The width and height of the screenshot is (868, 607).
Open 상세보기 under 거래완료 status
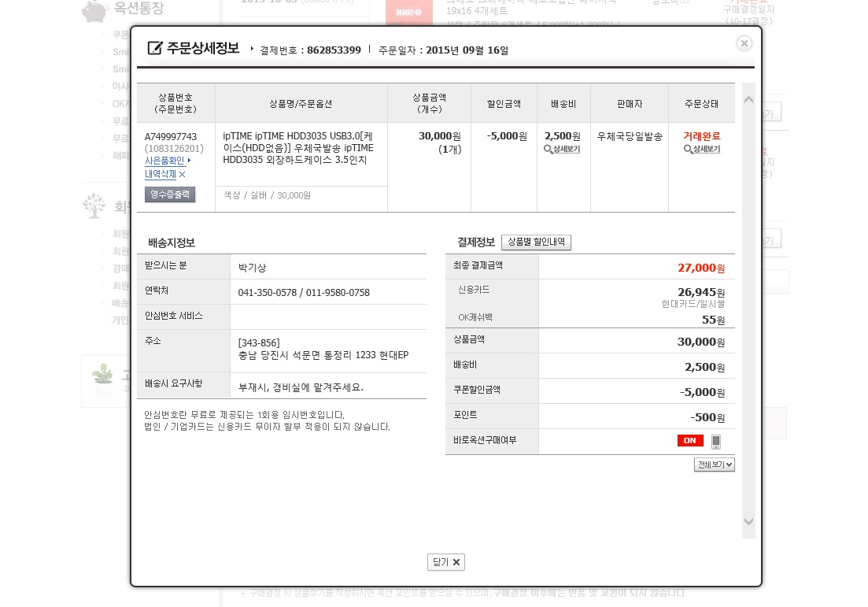pos(701,150)
